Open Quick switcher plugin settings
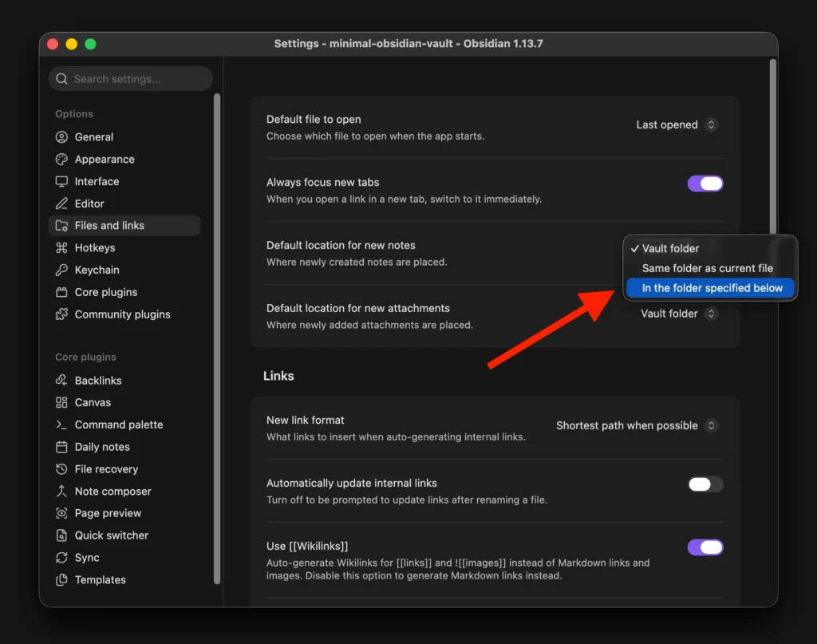The height and width of the screenshot is (644, 817). pyautogui.click(x=124, y=535)
